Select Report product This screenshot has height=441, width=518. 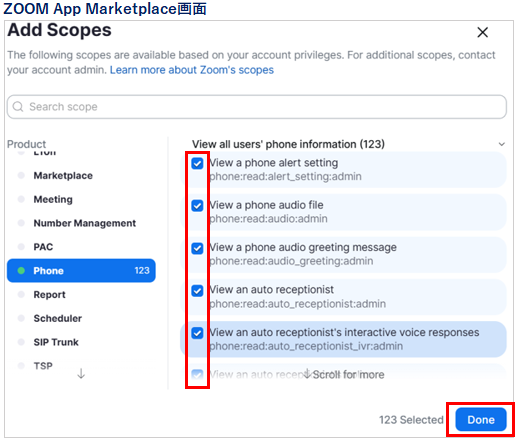click(x=49, y=295)
